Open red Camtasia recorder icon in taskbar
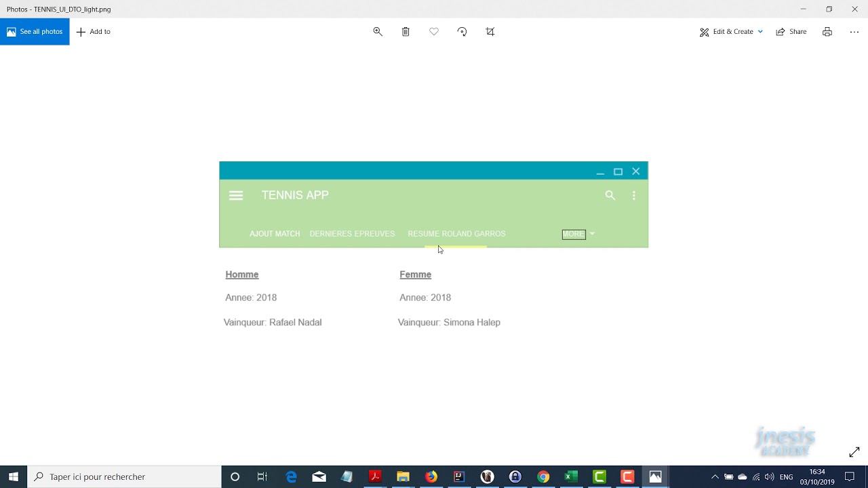Viewport: 868px width, 488px height. [x=627, y=477]
